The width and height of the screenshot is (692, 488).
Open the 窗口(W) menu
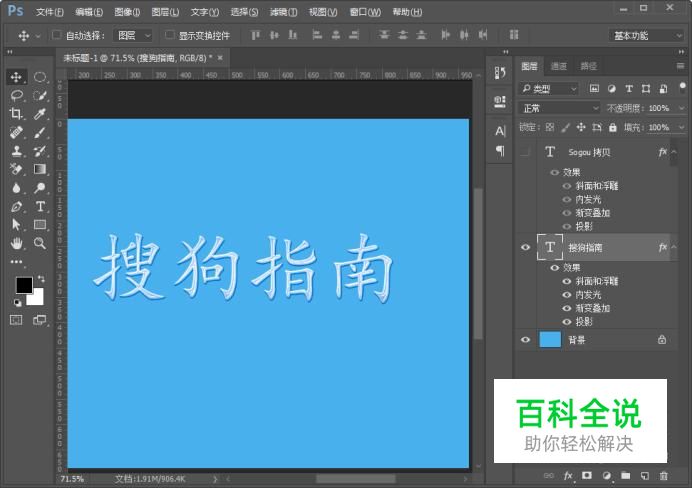[365, 12]
